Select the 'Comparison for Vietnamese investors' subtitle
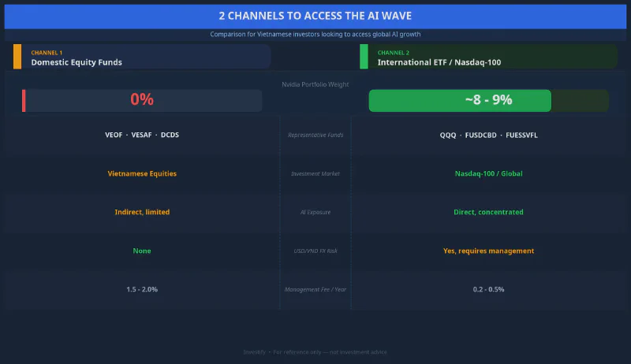631x364 pixels. click(x=315, y=34)
